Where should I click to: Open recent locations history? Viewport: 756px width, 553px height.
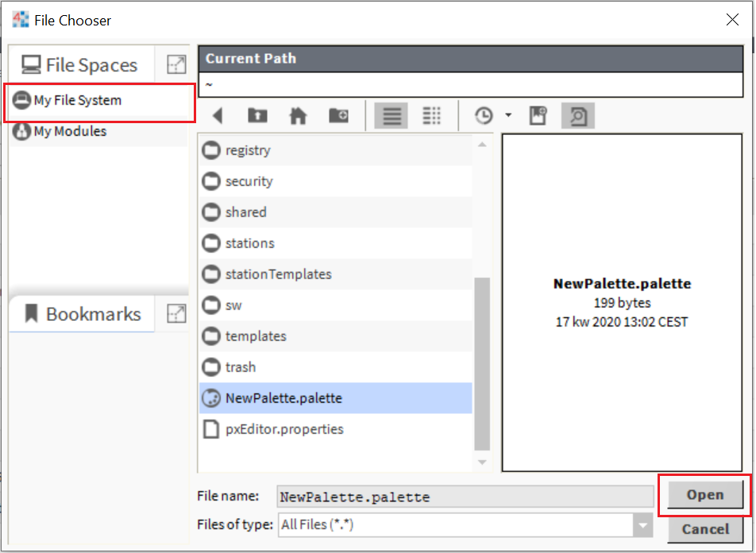[484, 116]
